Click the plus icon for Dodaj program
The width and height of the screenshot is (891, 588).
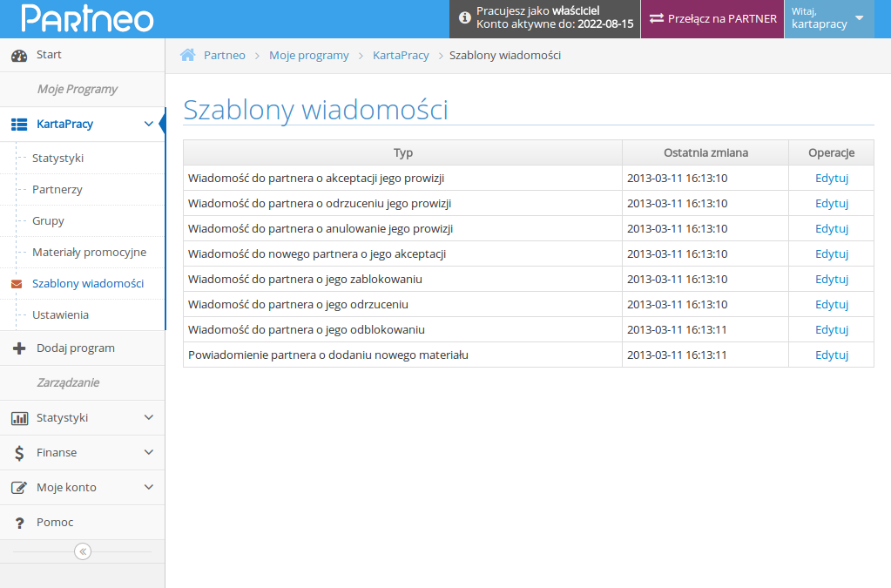[x=19, y=348]
